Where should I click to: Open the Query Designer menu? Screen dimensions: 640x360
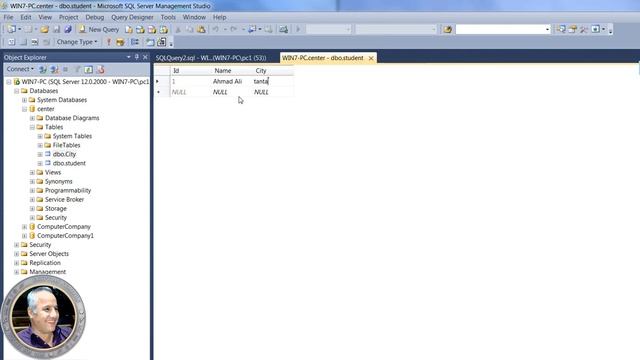(x=132, y=17)
